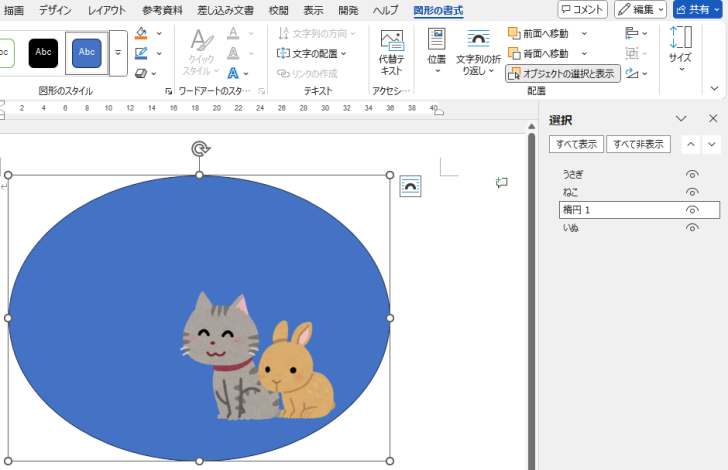This screenshot has width=728, height=470.
Task: Open the blue text effects A icon
Action: (233, 73)
